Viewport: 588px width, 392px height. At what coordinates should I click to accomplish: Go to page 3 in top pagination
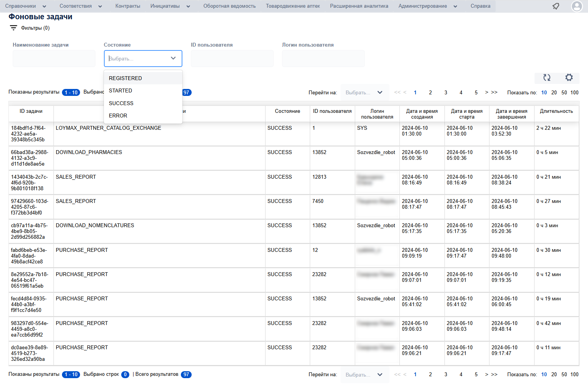[446, 92]
